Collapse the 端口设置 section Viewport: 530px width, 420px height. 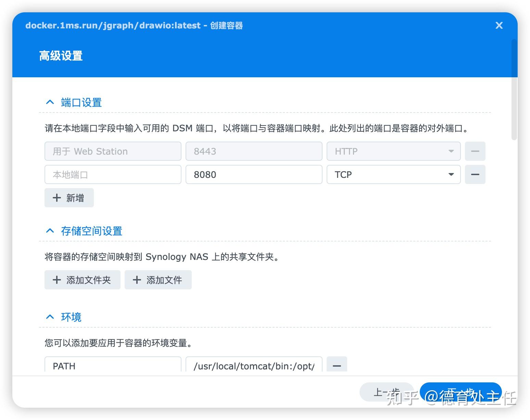50,102
